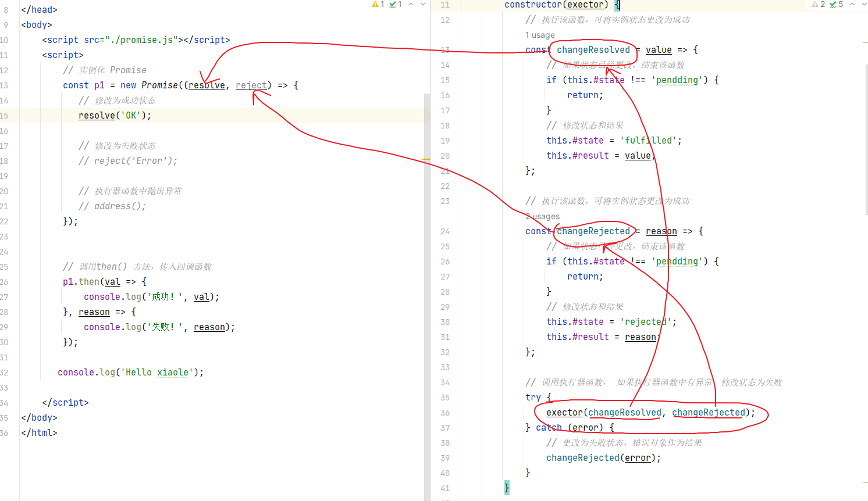Click 'exector' call on line 36
Screen dimensions: 868x501
click(x=564, y=413)
